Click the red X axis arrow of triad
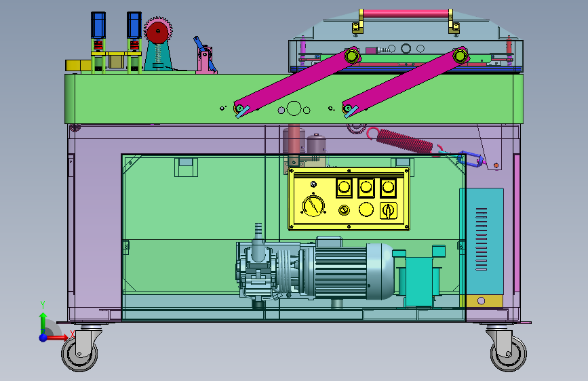 point(58,338)
